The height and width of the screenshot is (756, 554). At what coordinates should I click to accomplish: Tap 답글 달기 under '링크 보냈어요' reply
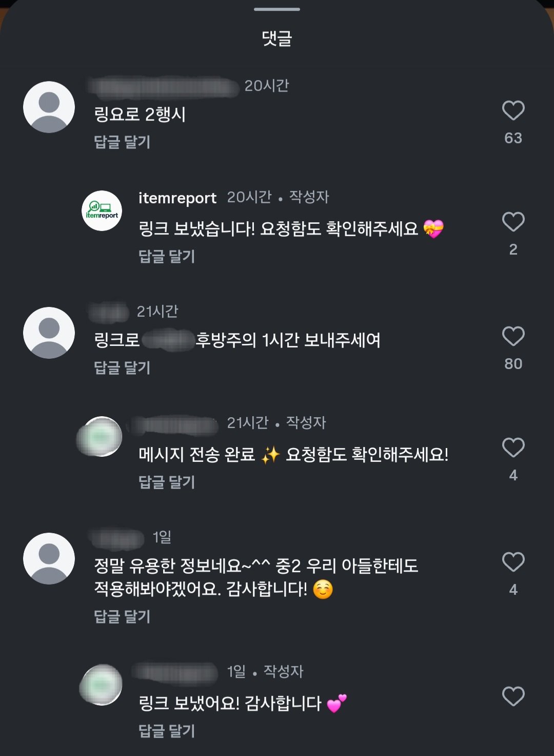point(167,731)
